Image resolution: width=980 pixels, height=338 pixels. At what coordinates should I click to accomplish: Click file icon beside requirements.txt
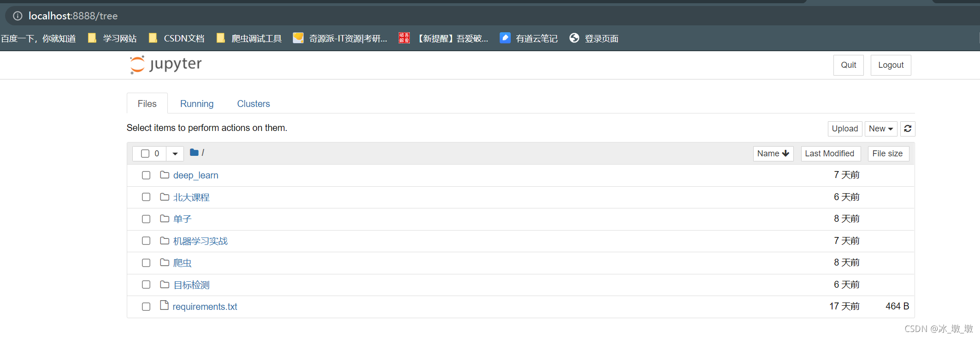pyautogui.click(x=164, y=305)
